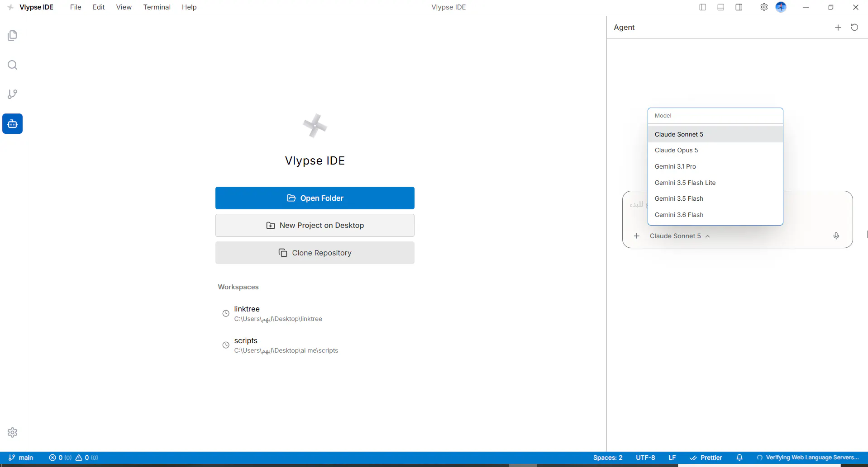
Task: Click the notification bell in status bar
Action: (x=739, y=458)
